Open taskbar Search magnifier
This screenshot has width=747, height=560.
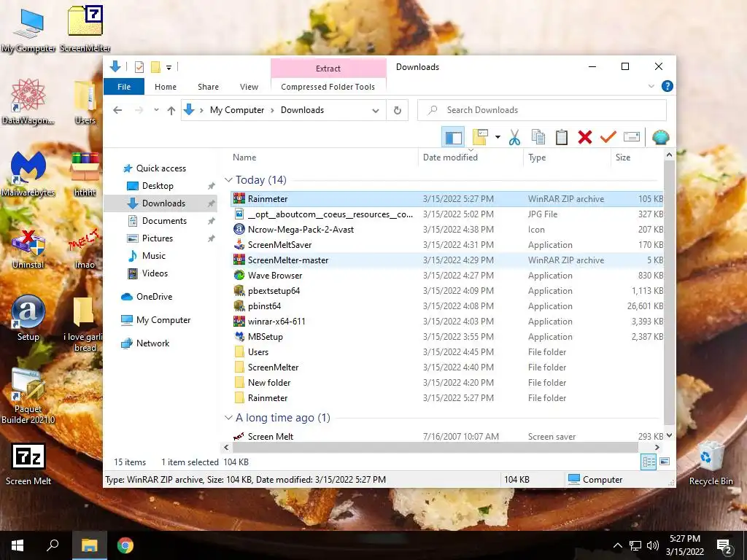[x=53, y=545]
